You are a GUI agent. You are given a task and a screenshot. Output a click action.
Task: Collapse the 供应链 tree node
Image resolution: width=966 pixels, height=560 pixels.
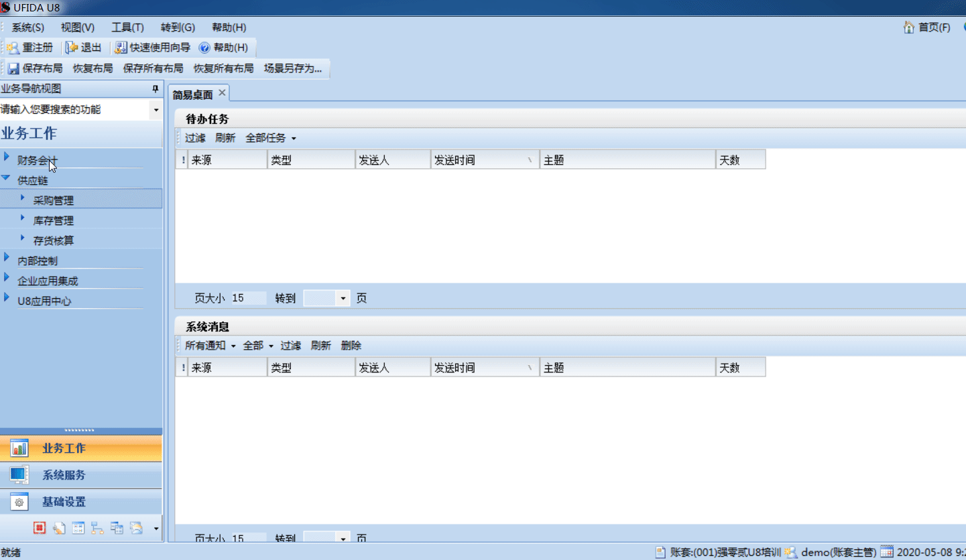[6, 178]
